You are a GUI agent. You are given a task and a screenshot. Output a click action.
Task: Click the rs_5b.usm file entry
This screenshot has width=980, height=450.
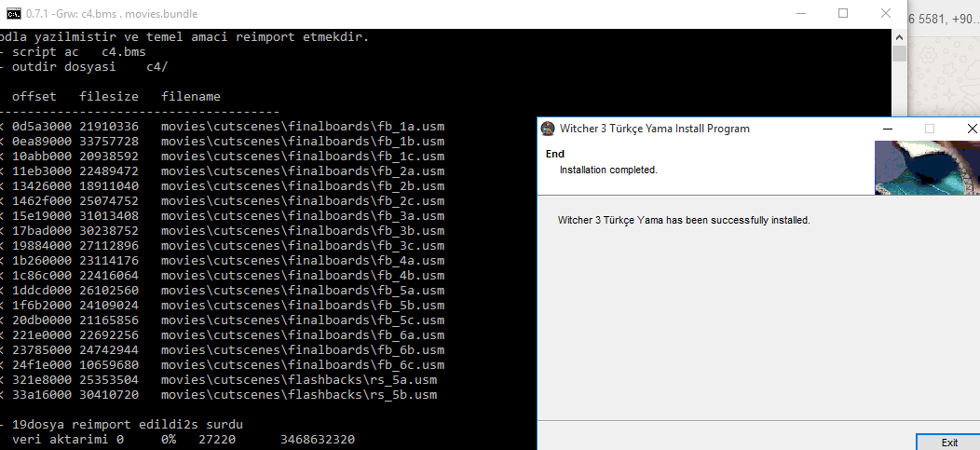[219, 395]
